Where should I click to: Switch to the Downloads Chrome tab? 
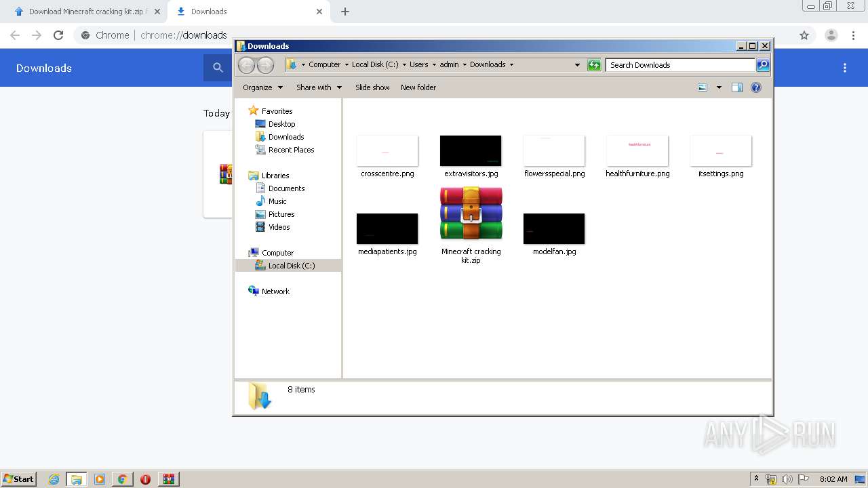pyautogui.click(x=248, y=12)
